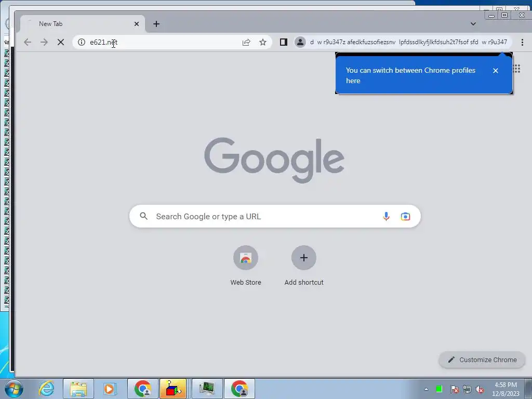Open Action Center flag icon

tap(454, 389)
